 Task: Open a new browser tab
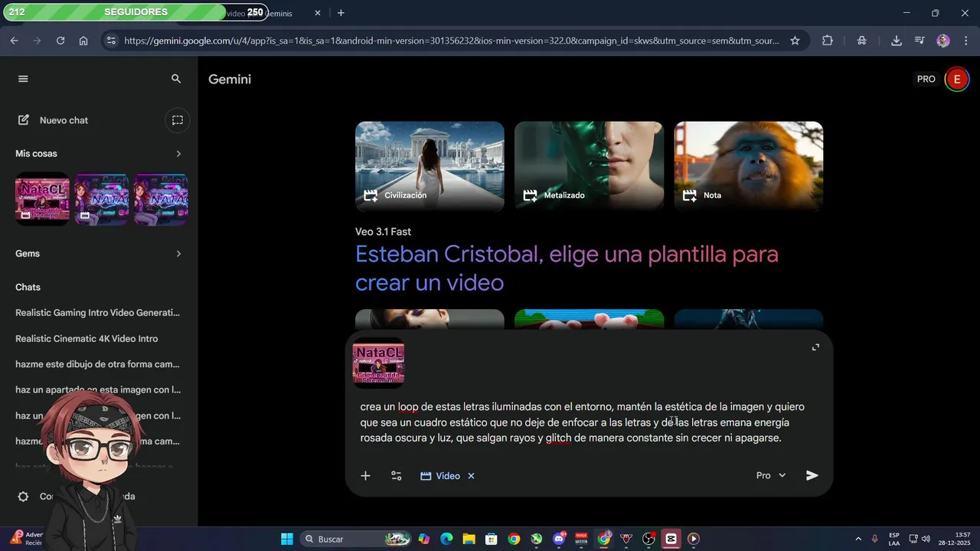[341, 13]
